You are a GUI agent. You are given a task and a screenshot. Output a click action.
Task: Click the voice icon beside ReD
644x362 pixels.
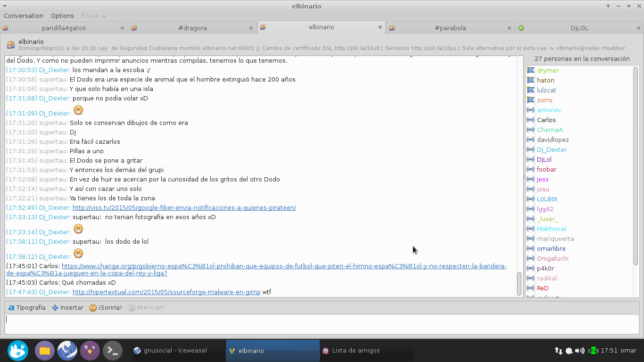pos(530,288)
